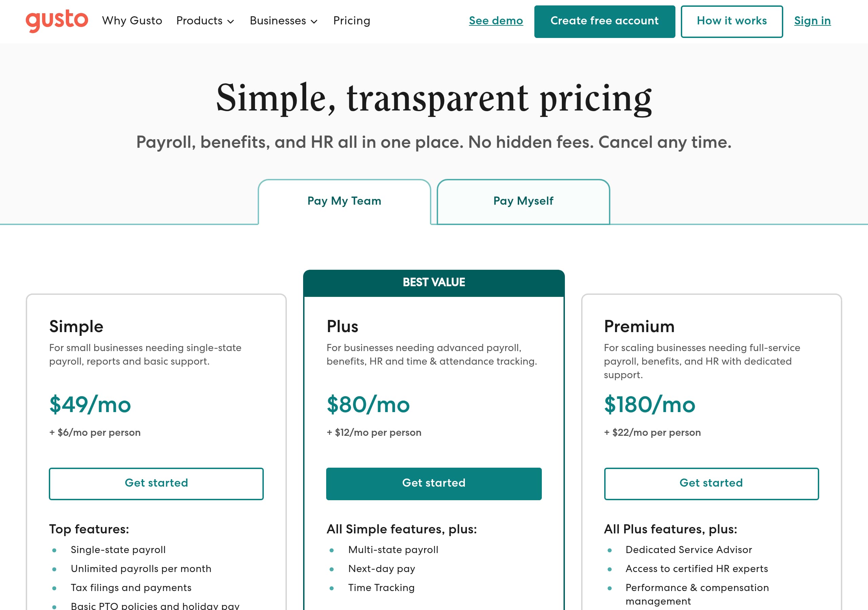Get started with the Premium plan
This screenshot has width=868, height=610.
[711, 483]
